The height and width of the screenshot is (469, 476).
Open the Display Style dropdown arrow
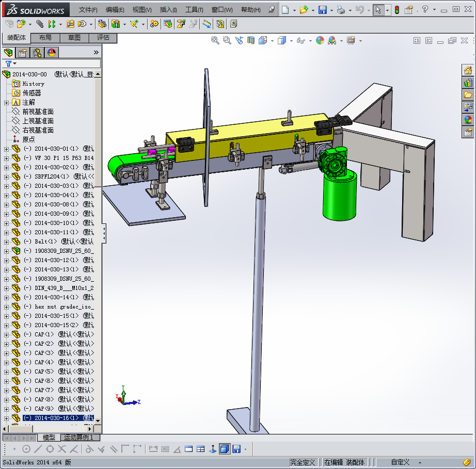coord(291,41)
